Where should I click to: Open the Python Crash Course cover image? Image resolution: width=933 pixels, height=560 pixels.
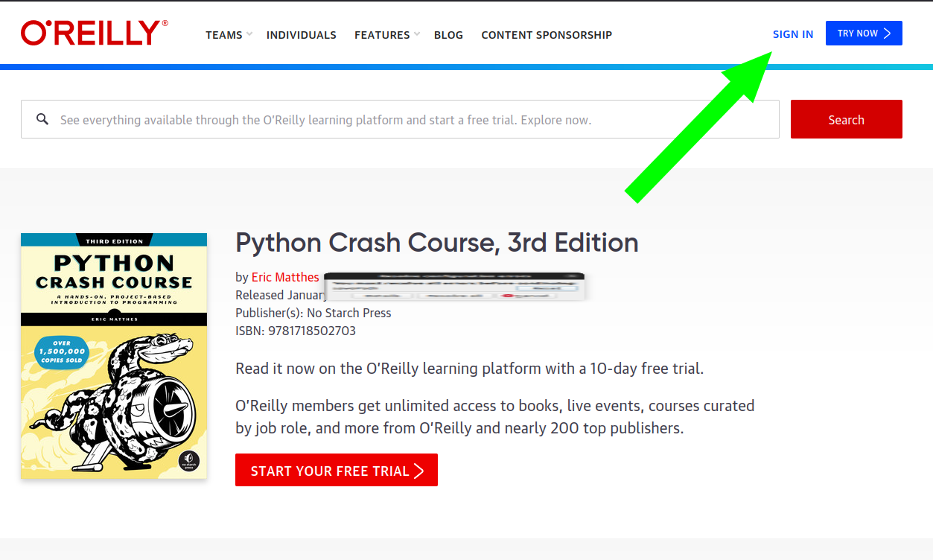click(x=114, y=356)
